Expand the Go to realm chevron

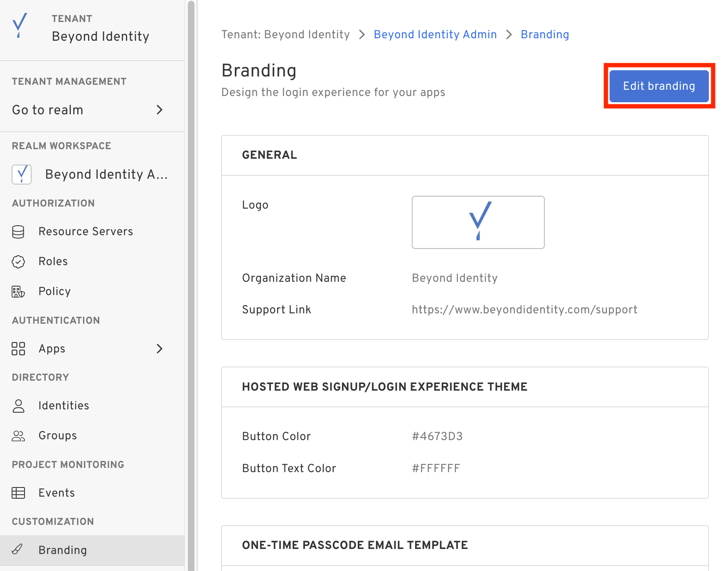pyautogui.click(x=160, y=110)
